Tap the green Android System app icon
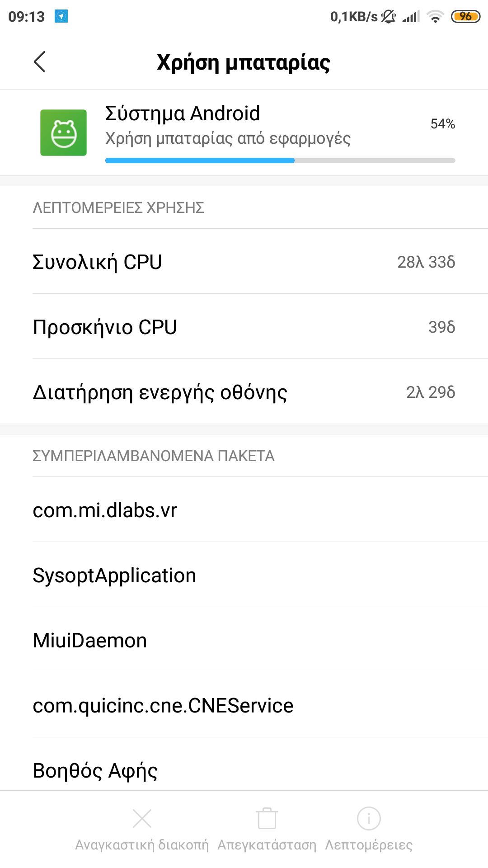 point(63,132)
